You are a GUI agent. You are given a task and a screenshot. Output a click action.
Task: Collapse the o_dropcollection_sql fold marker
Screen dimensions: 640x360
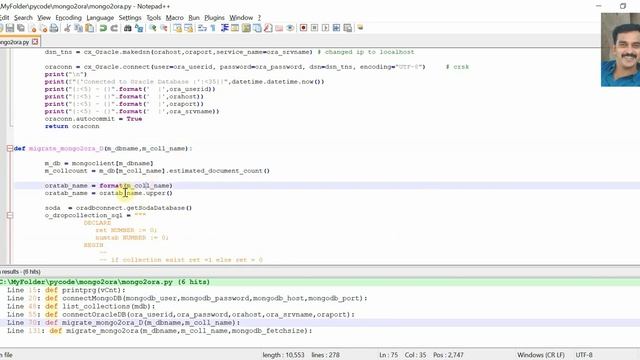(x=10, y=215)
